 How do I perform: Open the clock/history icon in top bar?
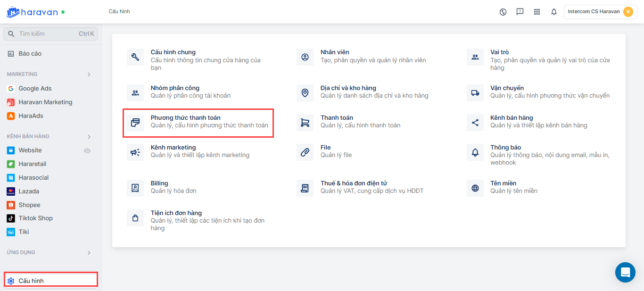tap(503, 12)
